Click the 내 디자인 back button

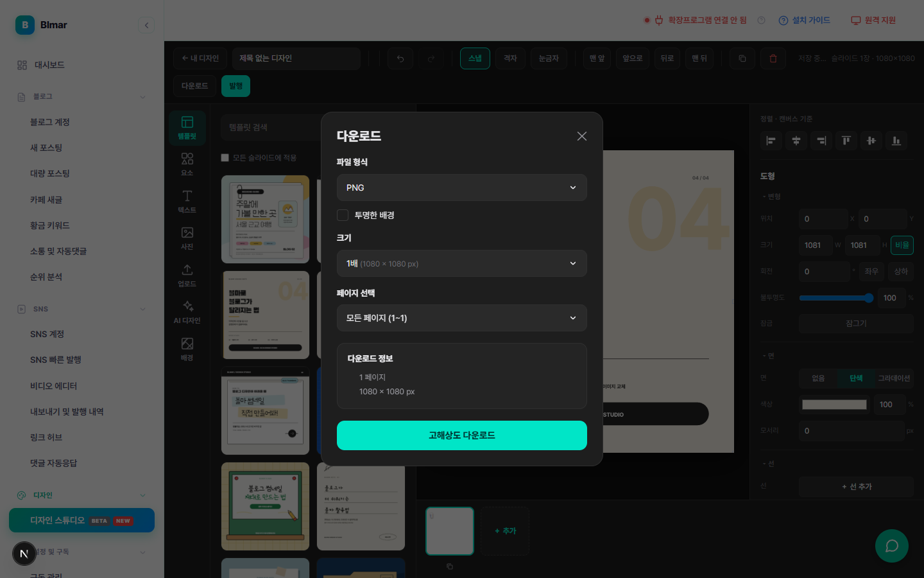click(200, 58)
